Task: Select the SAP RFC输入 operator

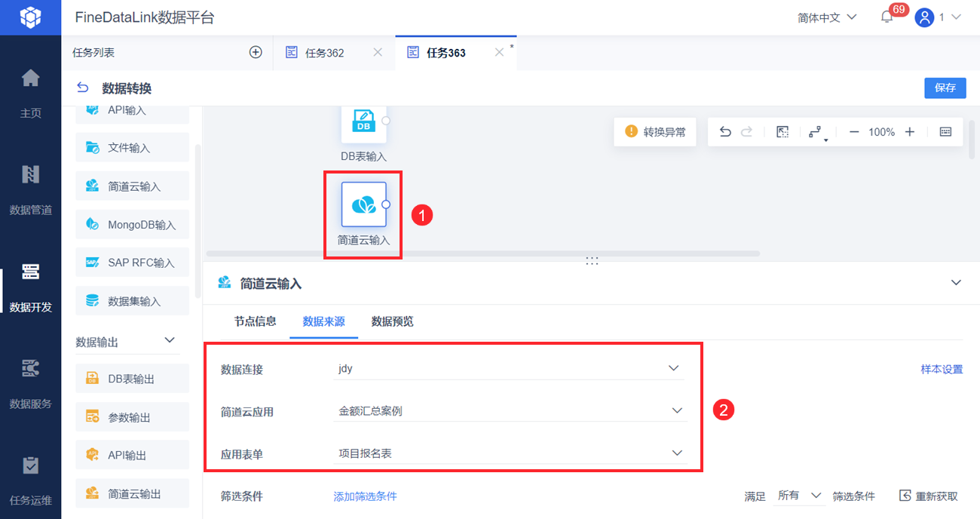Action: tap(132, 263)
